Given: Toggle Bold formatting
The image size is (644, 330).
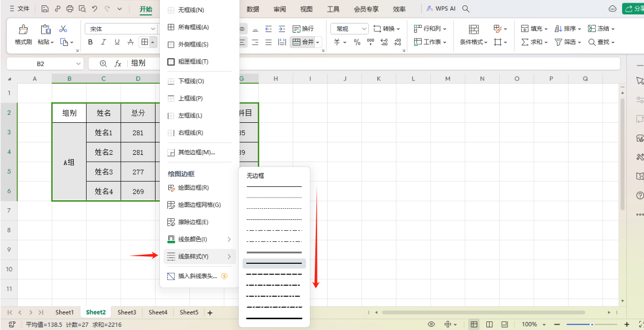Looking at the screenshot, I should (90, 42).
